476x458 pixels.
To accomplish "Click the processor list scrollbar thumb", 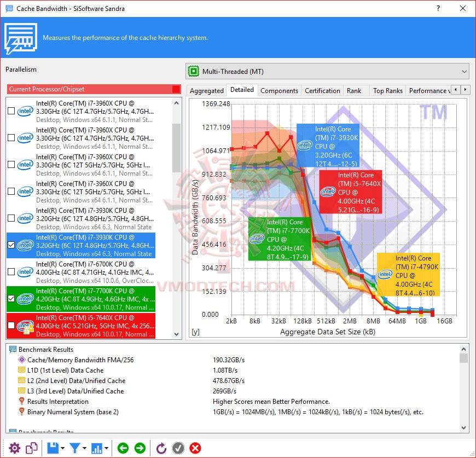I will (177, 148).
